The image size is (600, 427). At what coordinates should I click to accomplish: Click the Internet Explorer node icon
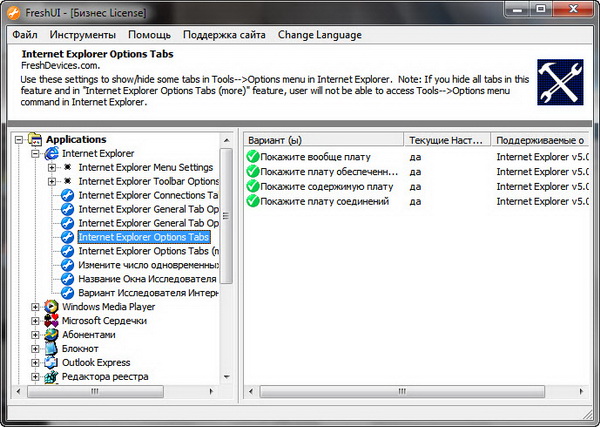[52, 153]
